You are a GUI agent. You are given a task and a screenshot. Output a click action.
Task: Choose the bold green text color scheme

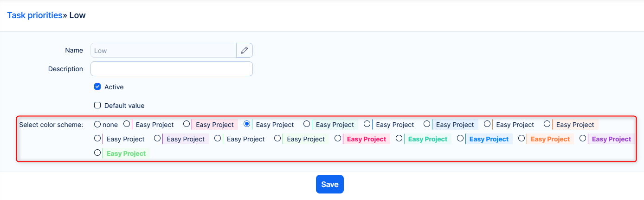point(97,153)
